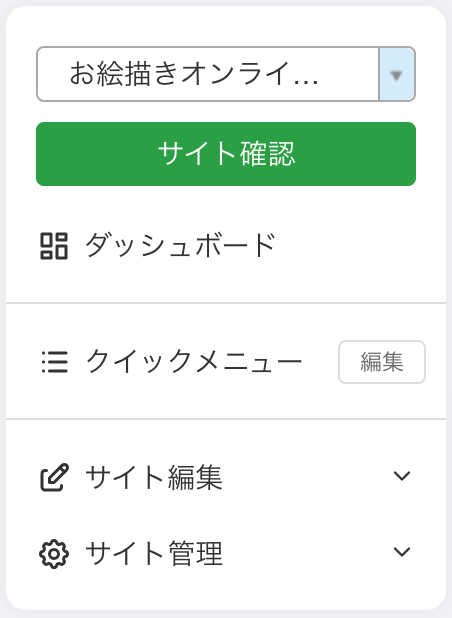Edit quick menu items via 編集
Viewport: 452px width, 618px height.
coord(382,362)
